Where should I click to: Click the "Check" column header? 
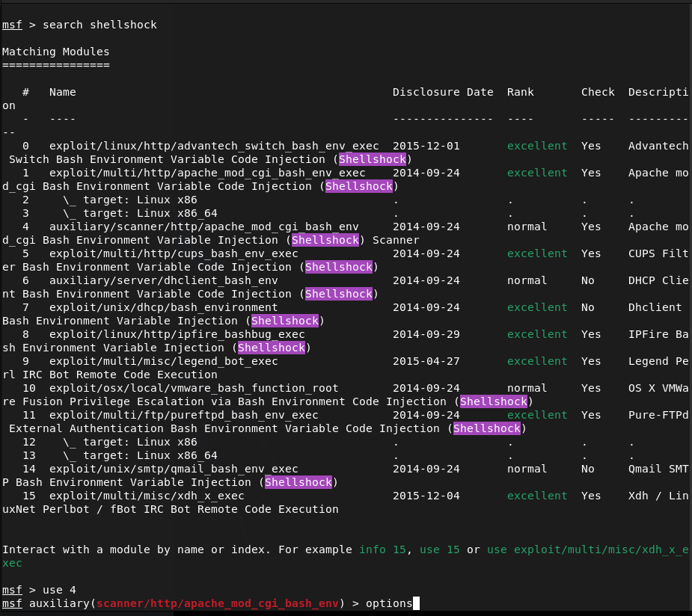tap(598, 92)
